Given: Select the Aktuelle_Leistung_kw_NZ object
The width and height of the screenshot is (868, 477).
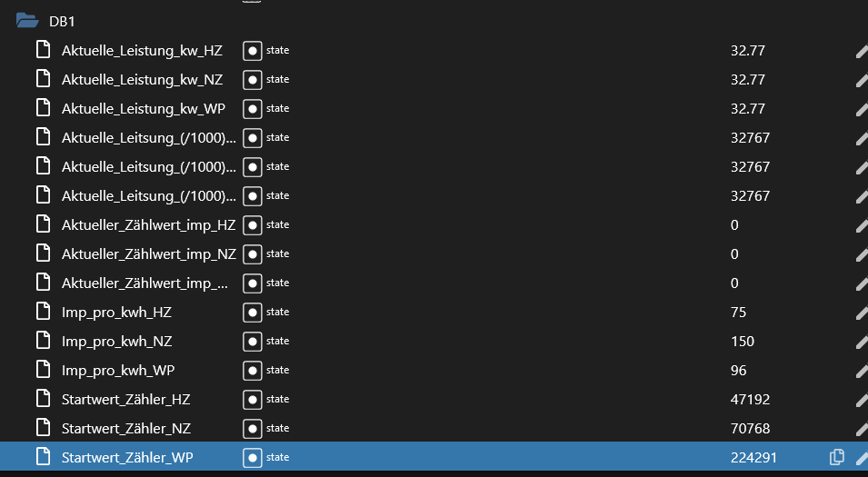Looking at the screenshot, I should 142,80.
